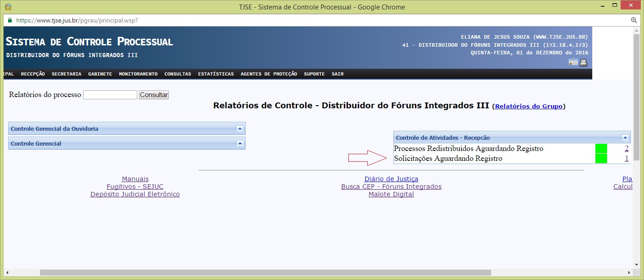This screenshot has width=644, height=280.
Task: Collapse Controle Gerencial da Ouvidoria panel
Action: (x=240, y=129)
